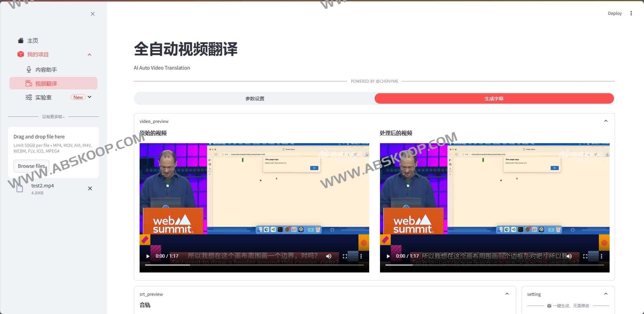Open the three-dot menu beside Deploy
This screenshot has height=314, width=644.
pos(631,13)
